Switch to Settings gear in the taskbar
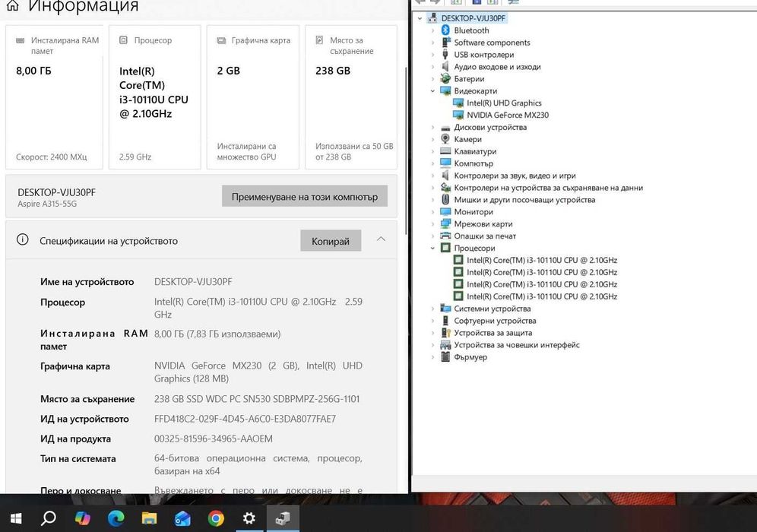 pyautogui.click(x=249, y=518)
